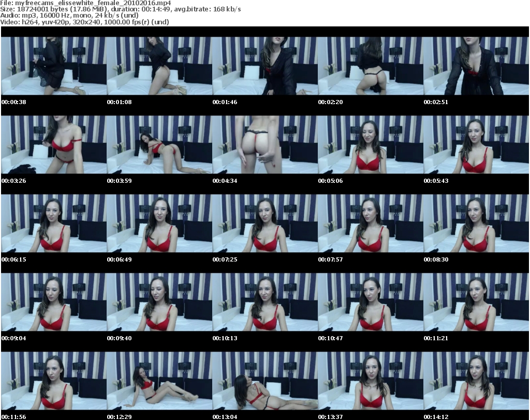Click the timestamp label 00:05:06
Screen dimensions: 530x420
(x=330, y=181)
